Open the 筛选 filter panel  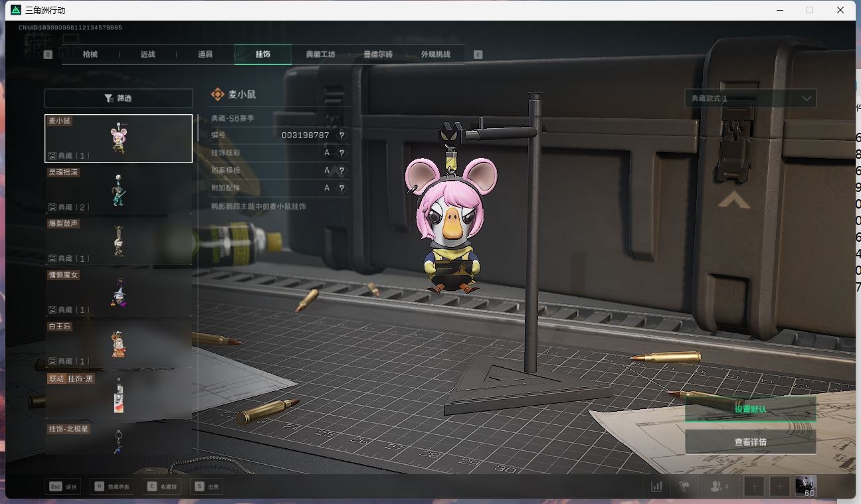(118, 98)
